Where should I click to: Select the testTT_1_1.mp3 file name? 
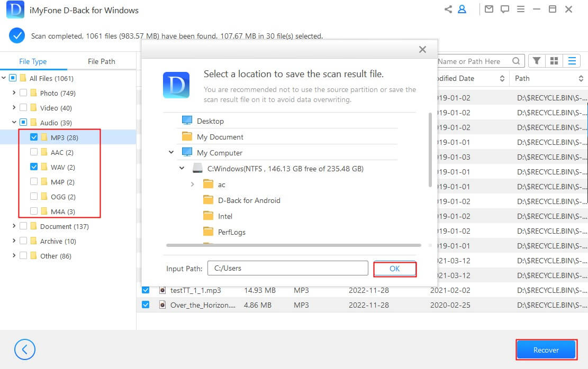[196, 290]
